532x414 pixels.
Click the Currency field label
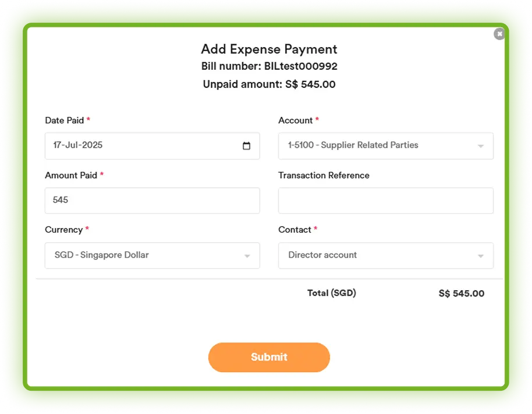tap(64, 230)
